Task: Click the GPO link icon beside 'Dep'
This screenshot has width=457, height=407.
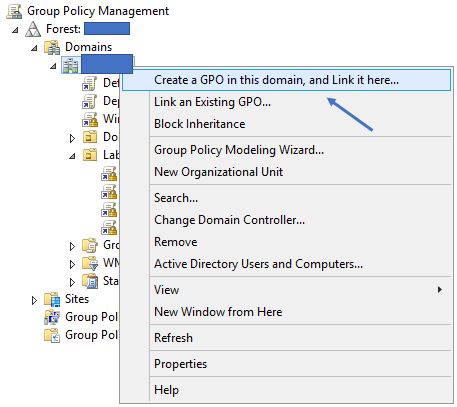Action: [x=90, y=101]
